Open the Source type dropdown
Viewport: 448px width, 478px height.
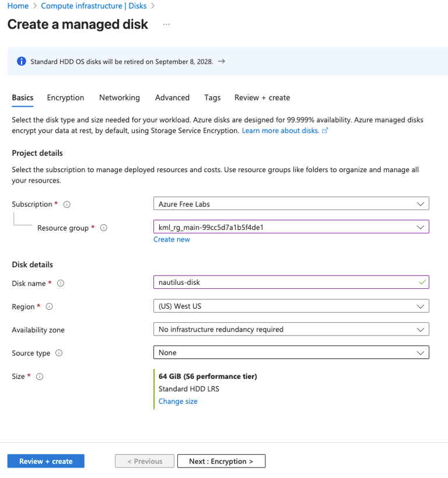[x=290, y=353]
